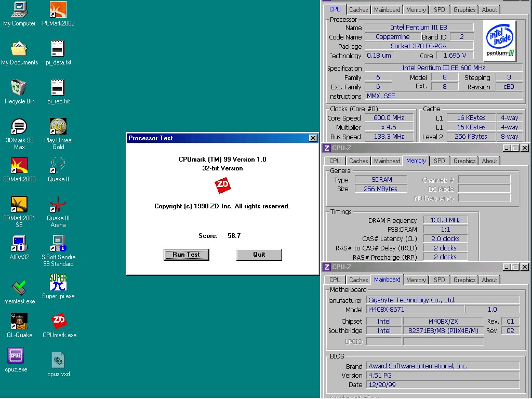Click the BIOS date 12/20/99 field

443,384
